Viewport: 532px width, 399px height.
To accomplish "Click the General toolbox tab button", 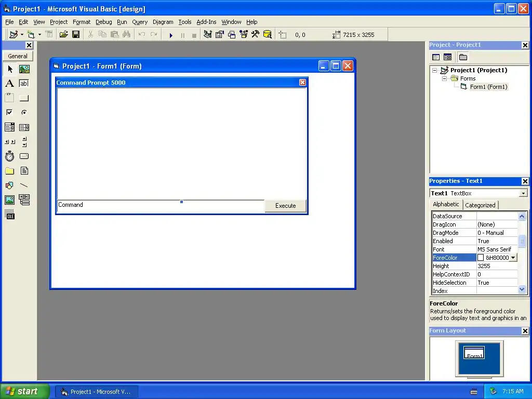I will (18, 56).
